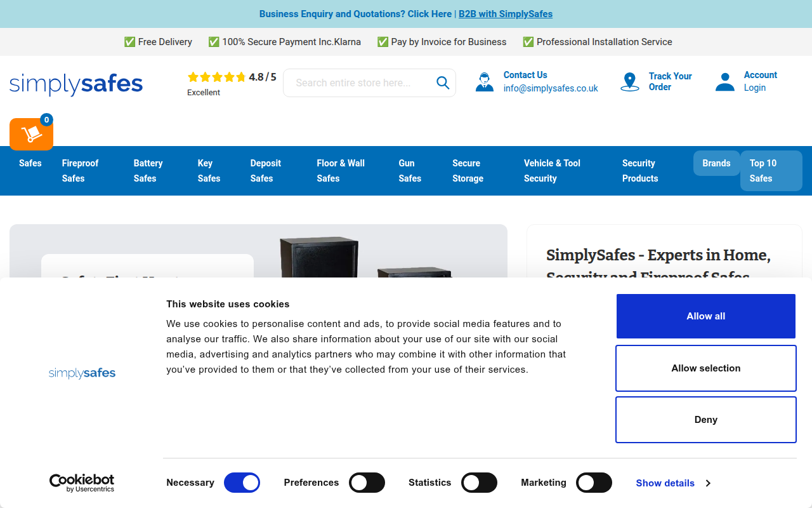Click the safes hero banner image
Viewport: 812px width, 508px height.
(258, 251)
